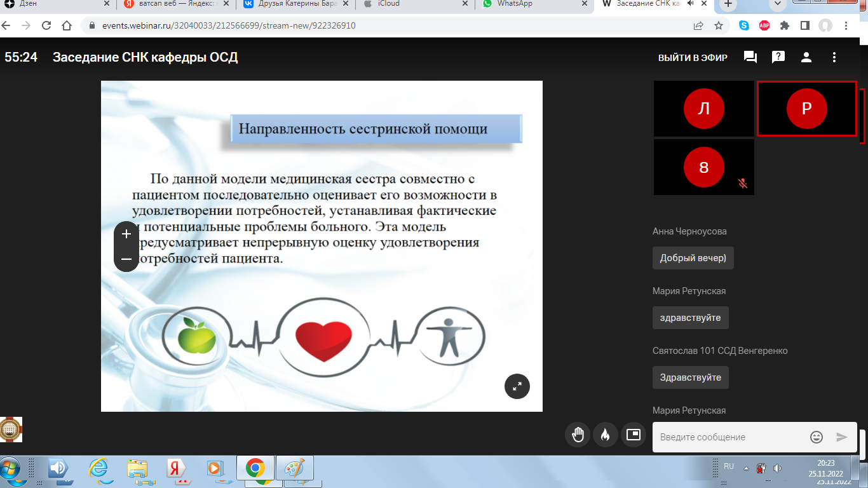Send the chat message

(x=842, y=437)
